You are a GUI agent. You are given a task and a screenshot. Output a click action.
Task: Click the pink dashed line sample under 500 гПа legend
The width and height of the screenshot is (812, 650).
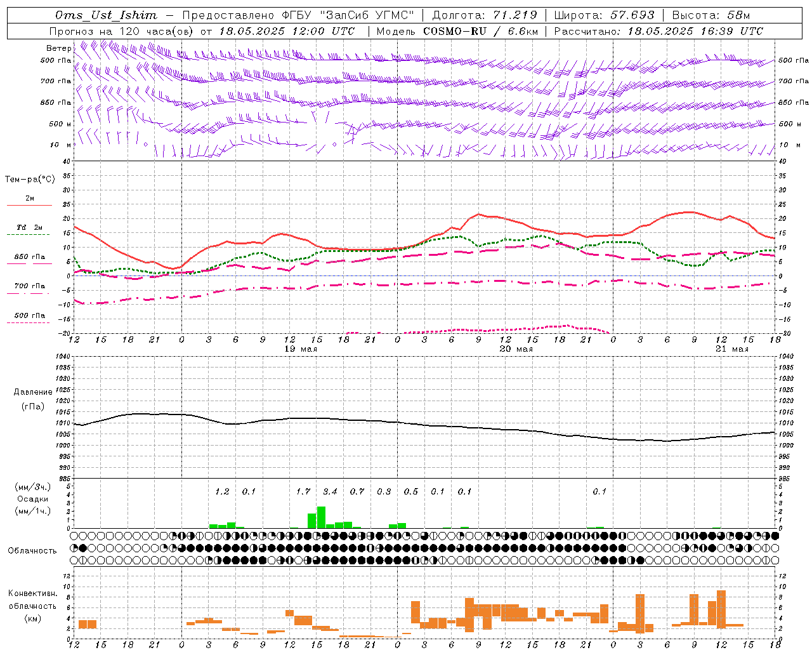(29, 322)
